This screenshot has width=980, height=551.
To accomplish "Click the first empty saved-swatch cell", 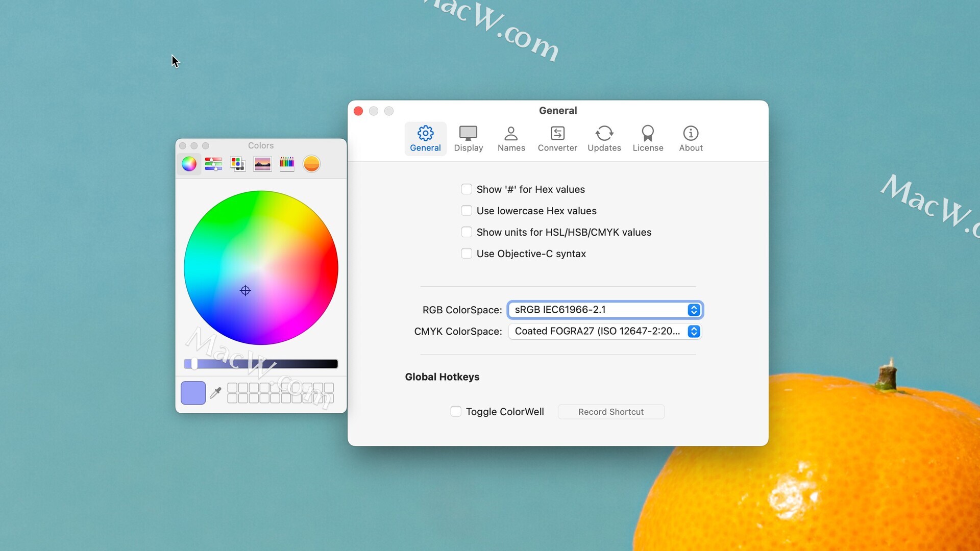I will click(232, 388).
